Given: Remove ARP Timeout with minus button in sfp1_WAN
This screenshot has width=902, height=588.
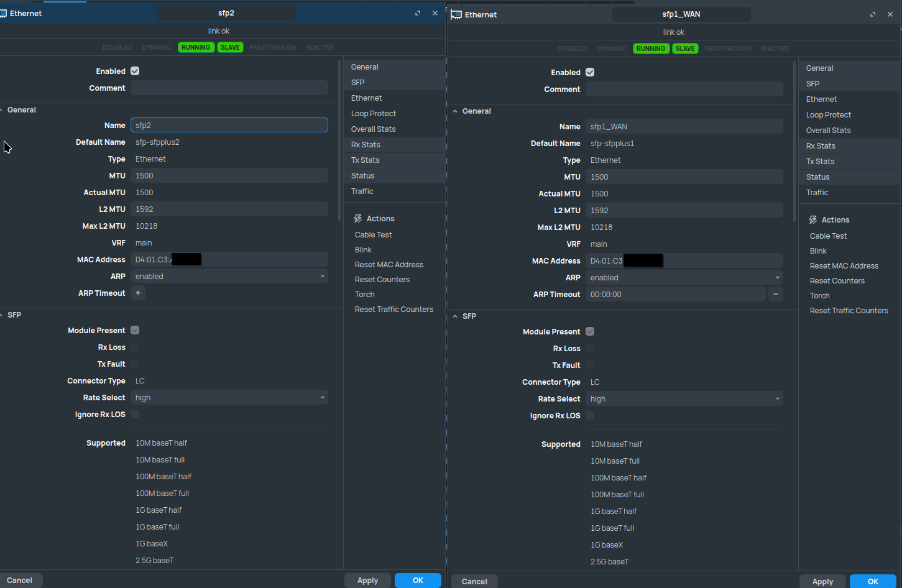Looking at the screenshot, I should point(776,295).
